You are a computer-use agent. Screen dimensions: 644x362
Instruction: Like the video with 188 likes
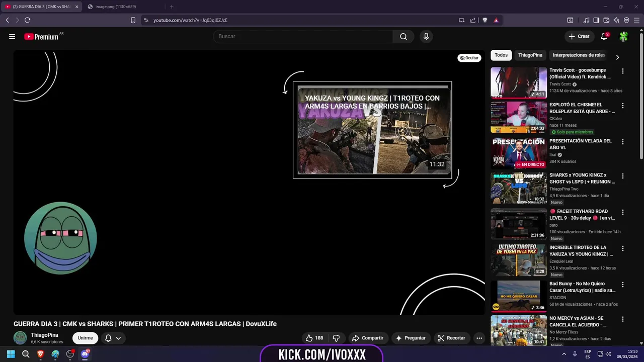314,338
